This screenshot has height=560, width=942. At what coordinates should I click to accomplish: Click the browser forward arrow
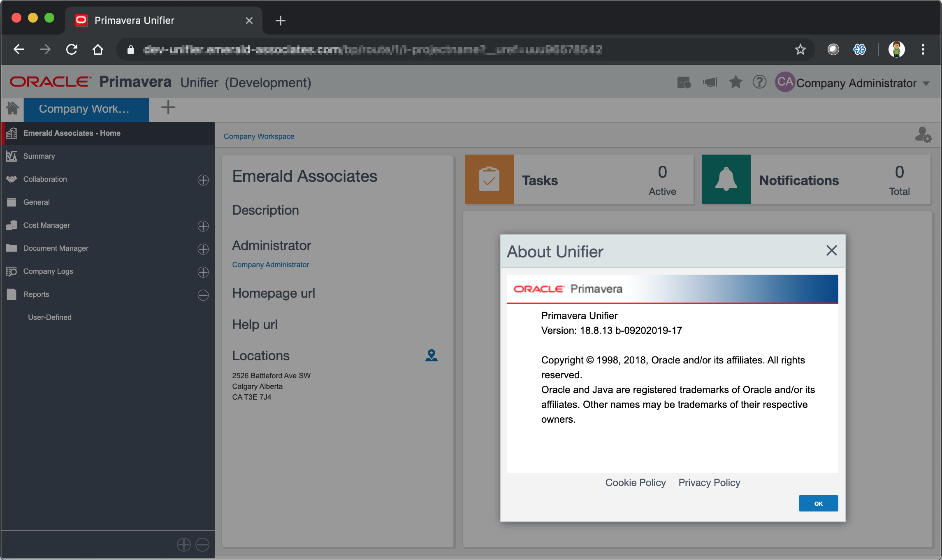click(x=45, y=50)
